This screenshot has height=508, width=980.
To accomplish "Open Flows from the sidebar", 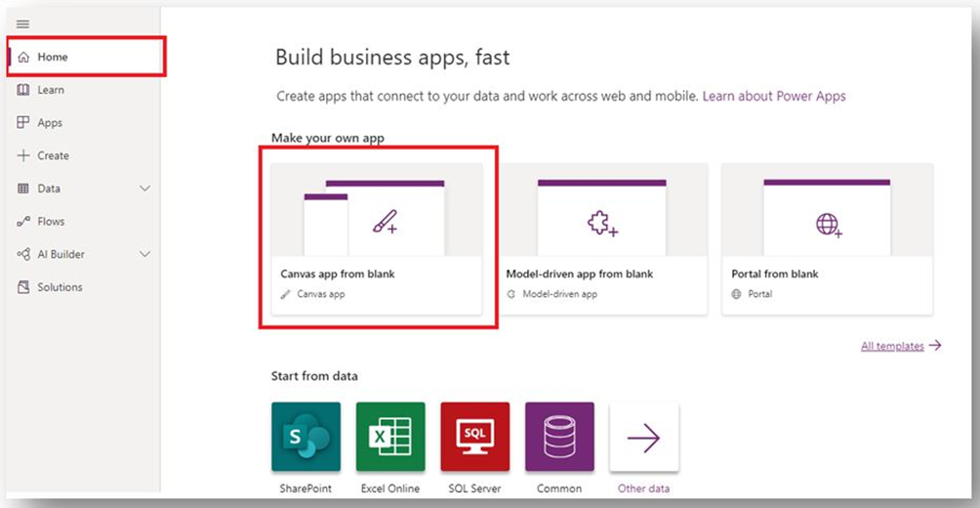I will click(x=51, y=222).
